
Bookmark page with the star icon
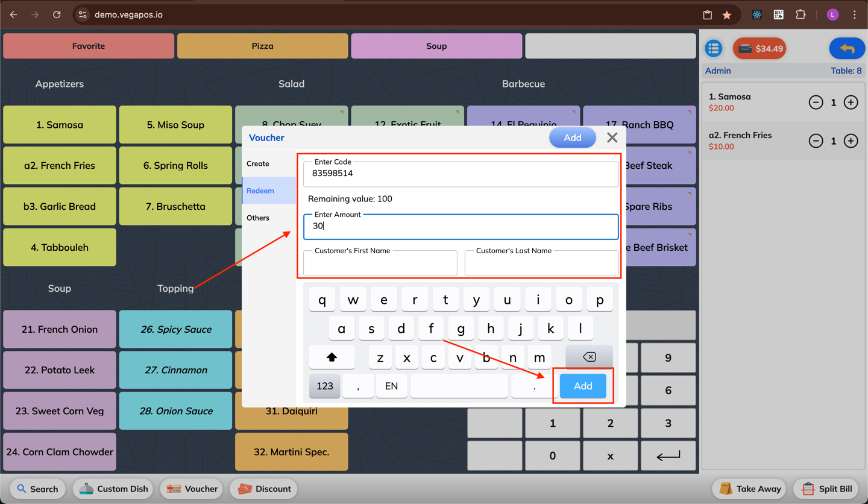coord(727,15)
